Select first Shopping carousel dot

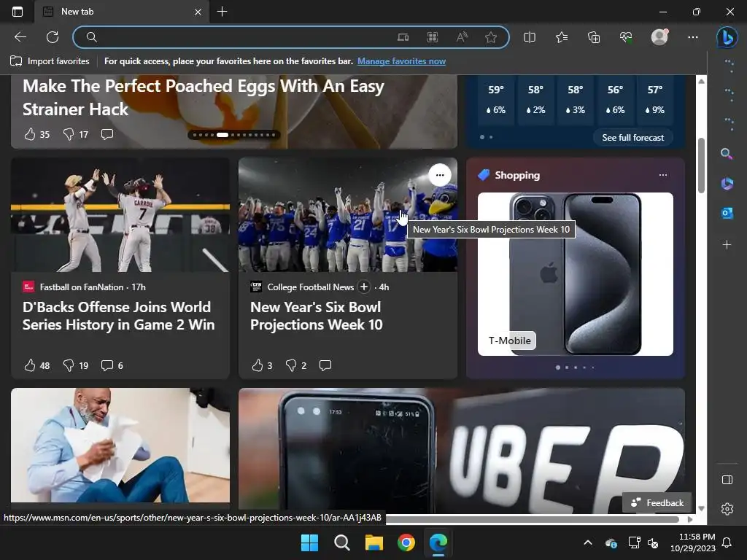[558, 367]
